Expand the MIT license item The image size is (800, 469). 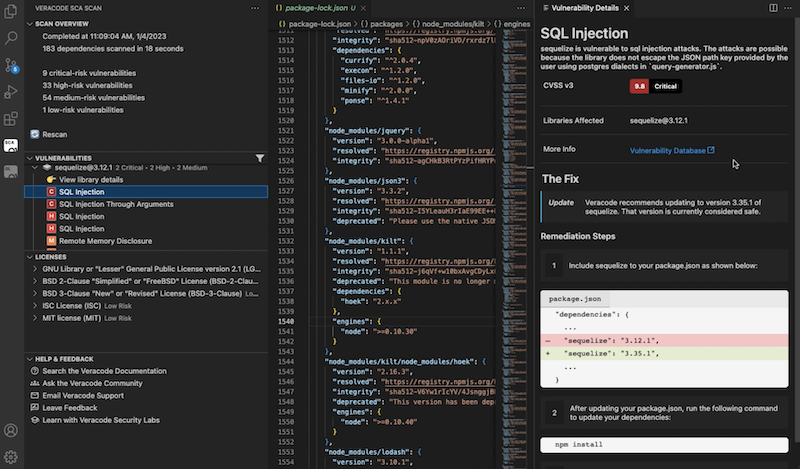(35, 318)
